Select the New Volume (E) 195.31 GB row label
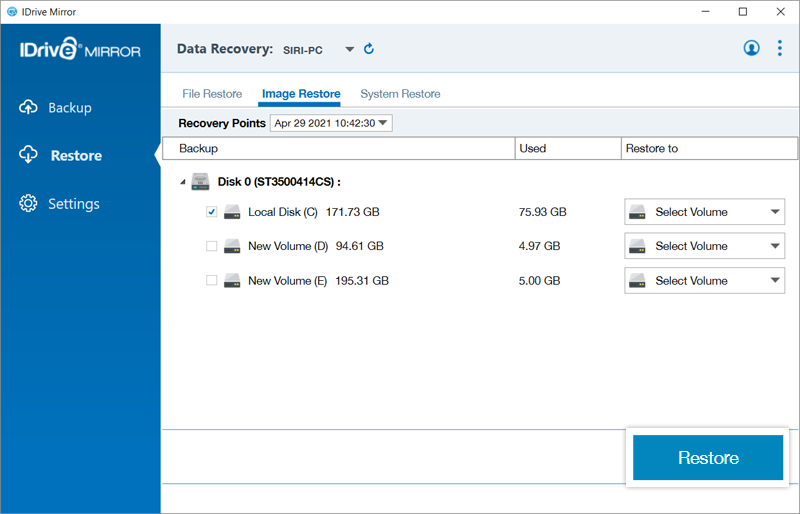This screenshot has height=514, width=800. [x=318, y=280]
